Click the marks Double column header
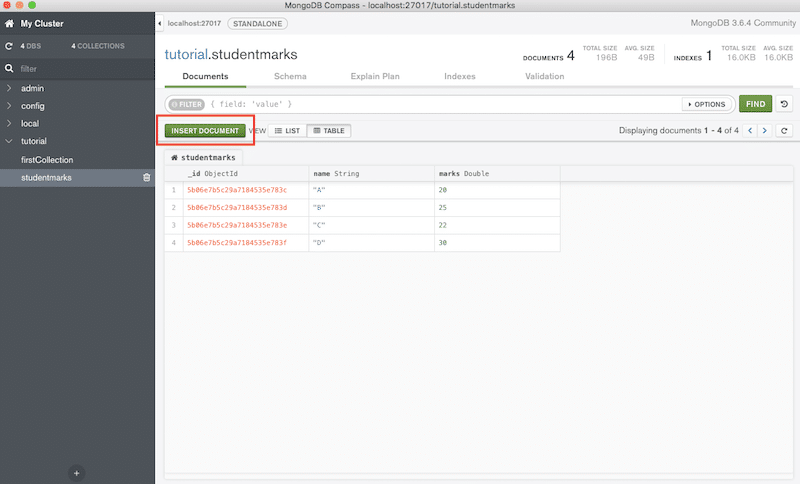This screenshot has height=484, width=800. [497, 173]
